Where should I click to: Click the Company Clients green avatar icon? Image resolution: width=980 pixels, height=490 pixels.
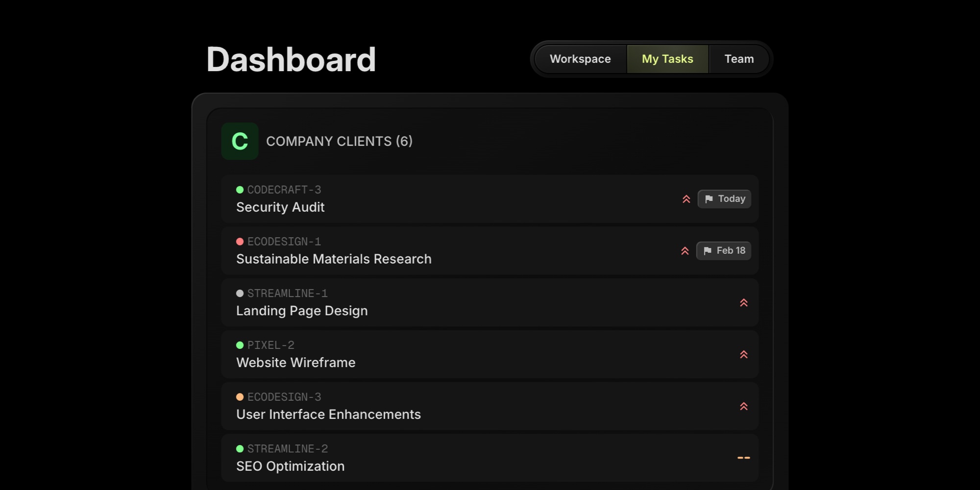pyautogui.click(x=240, y=141)
